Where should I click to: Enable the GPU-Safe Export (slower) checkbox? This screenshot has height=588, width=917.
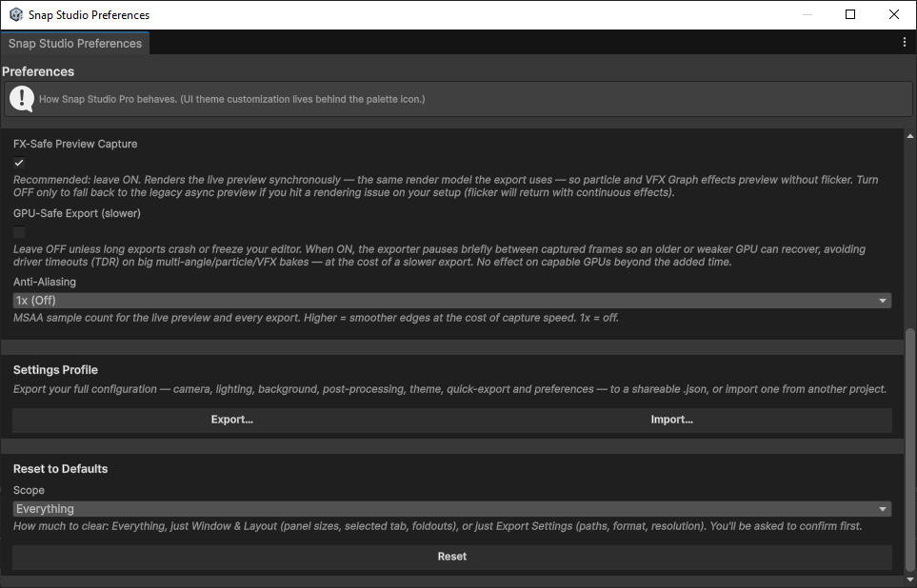pos(19,232)
